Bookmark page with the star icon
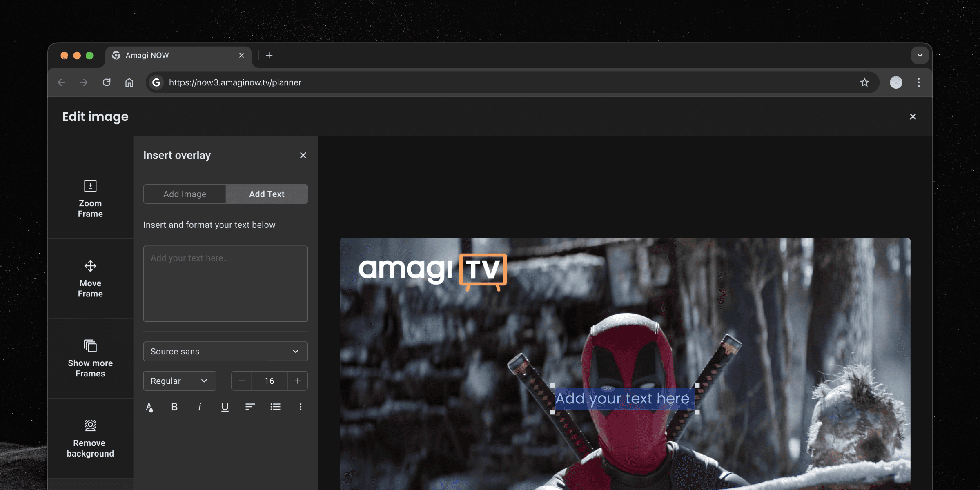 (x=864, y=82)
